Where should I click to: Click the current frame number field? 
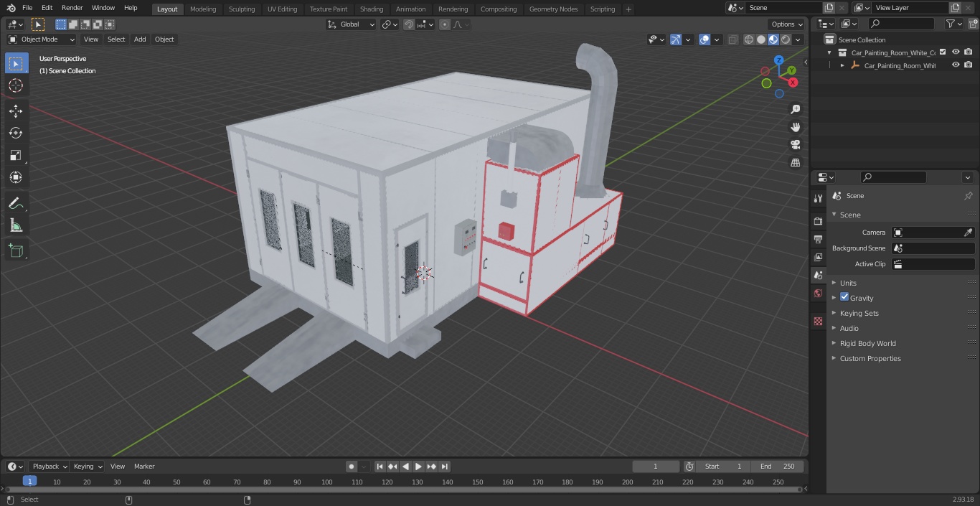(656, 467)
